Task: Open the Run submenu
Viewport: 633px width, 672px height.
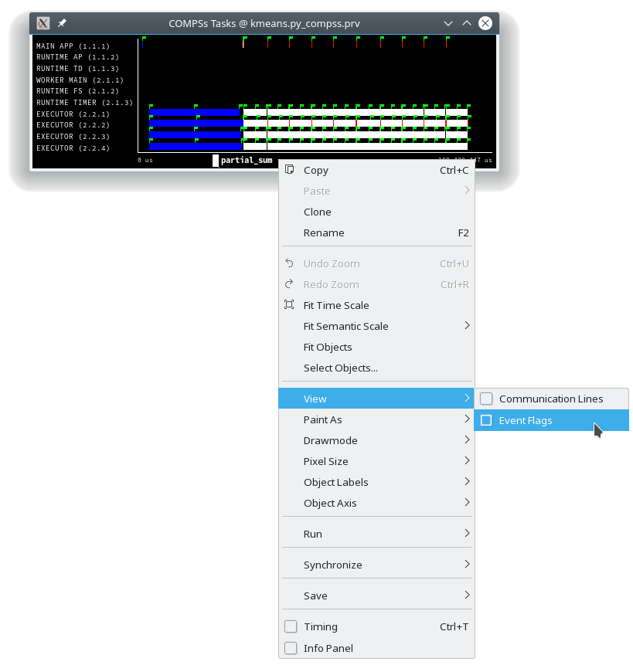Action: [376, 534]
